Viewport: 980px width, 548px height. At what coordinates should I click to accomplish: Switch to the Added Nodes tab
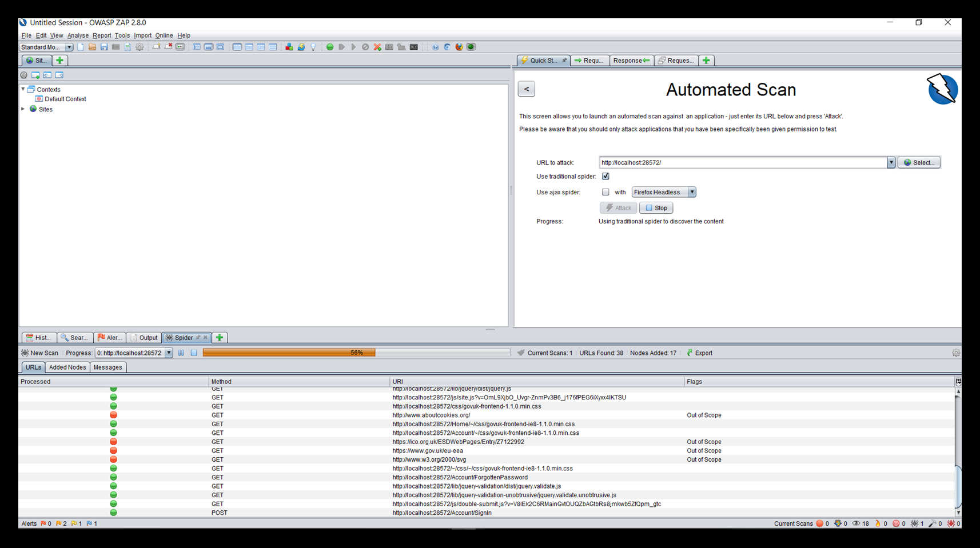click(x=67, y=367)
